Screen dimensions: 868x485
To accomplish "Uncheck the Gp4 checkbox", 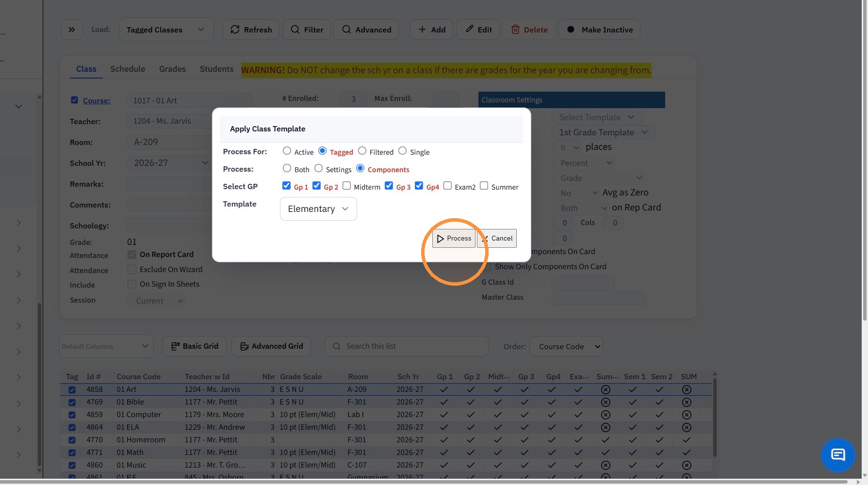I will click(419, 186).
